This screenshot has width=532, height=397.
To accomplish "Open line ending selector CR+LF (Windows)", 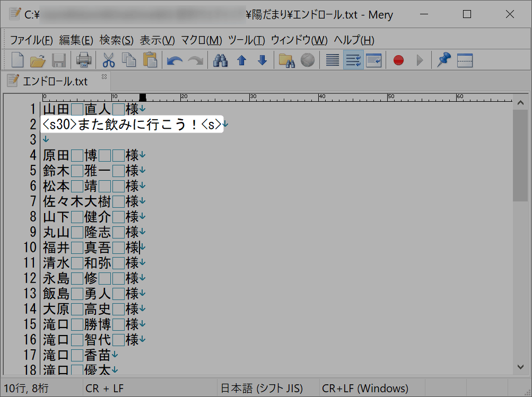I will tap(365, 389).
